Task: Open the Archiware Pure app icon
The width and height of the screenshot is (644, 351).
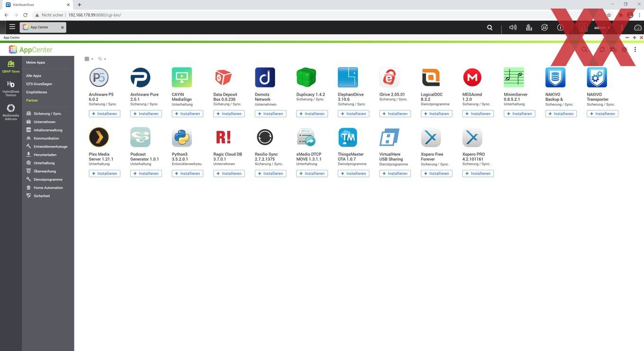Action: [x=140, y=78]
